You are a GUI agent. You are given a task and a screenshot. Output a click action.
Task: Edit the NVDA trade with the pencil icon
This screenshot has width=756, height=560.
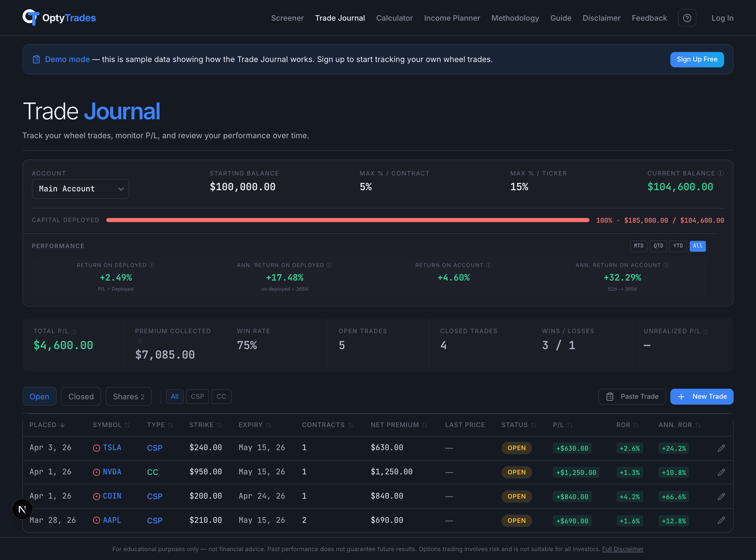tap(721, 472)
